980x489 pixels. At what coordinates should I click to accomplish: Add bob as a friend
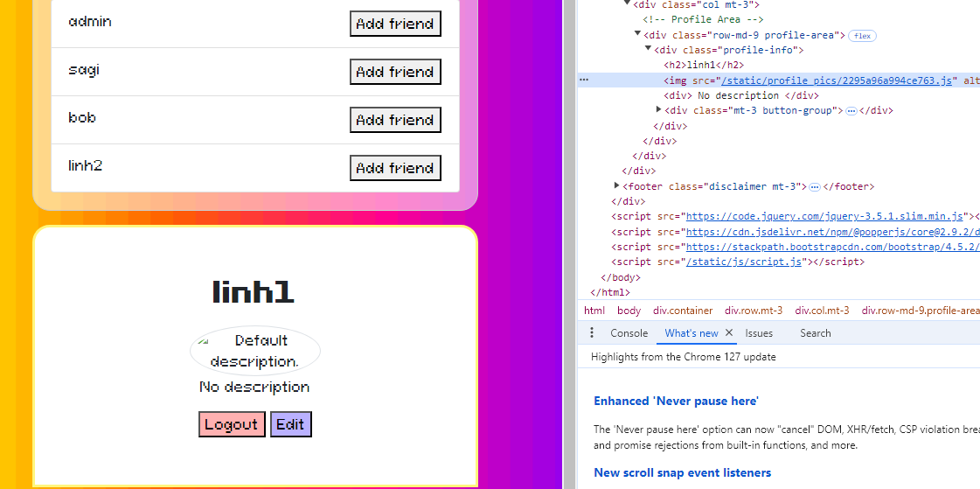[395, 120]
